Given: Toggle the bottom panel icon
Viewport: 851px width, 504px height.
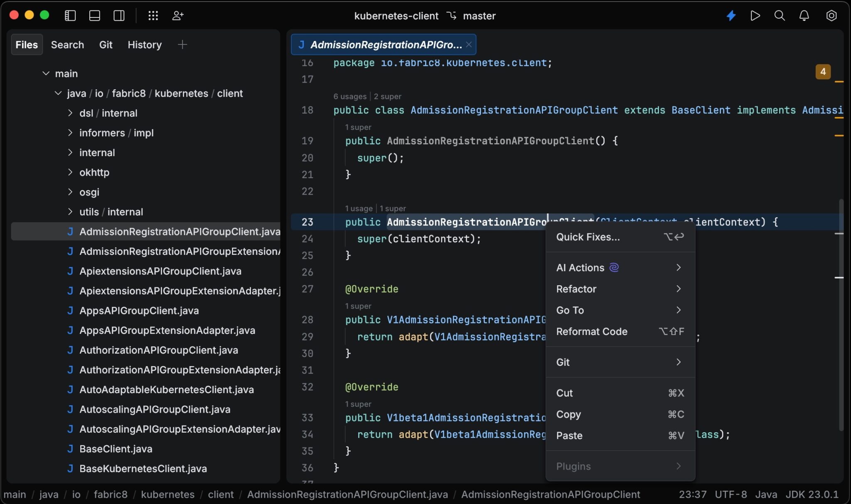Looking at the screenshot, I should pos(95,16).
